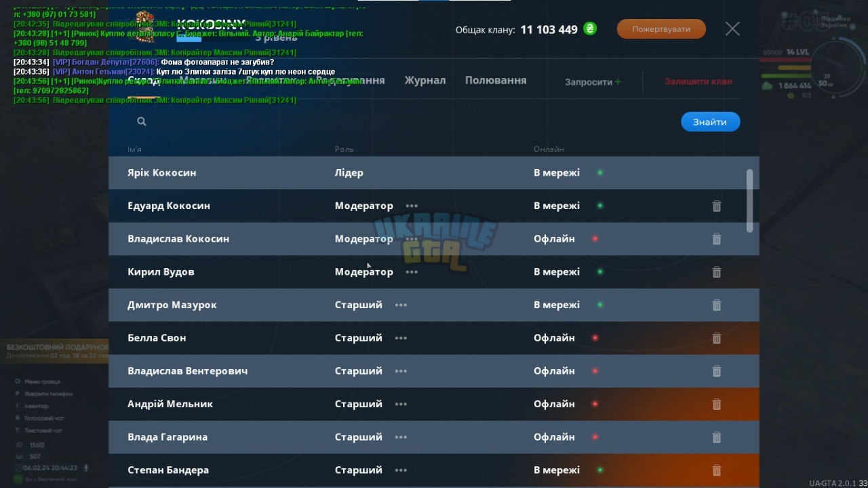The height and width of the screenshot is (488, 868).
Task: Expand role menu dots for Кирил Вудов
Action: [412, 272]
